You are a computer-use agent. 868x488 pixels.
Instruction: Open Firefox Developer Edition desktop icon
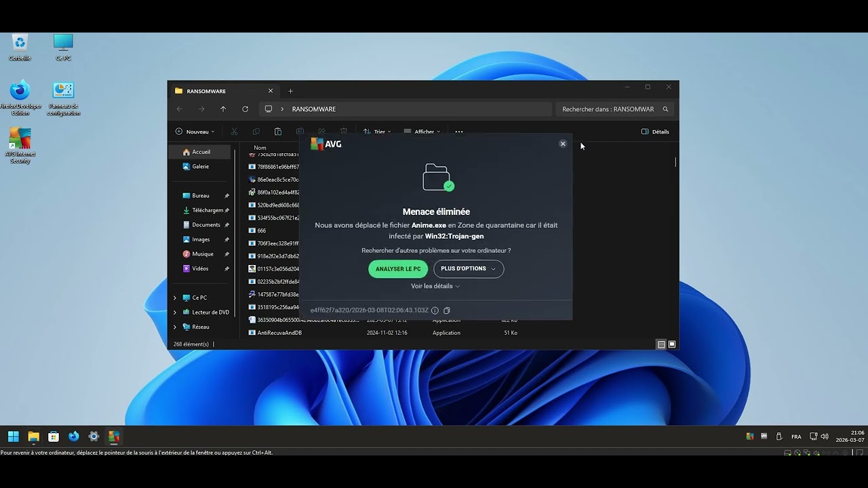[x=20, y=98]
